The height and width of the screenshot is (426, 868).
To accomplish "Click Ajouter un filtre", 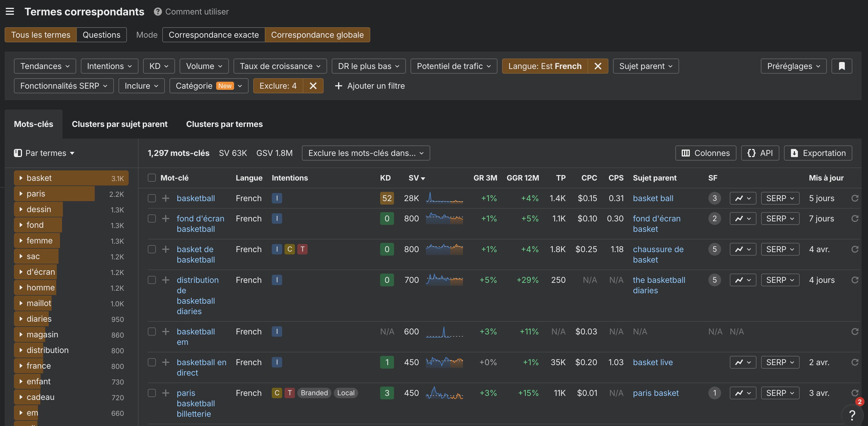I will pyautogui.click(x=370, y=86).
